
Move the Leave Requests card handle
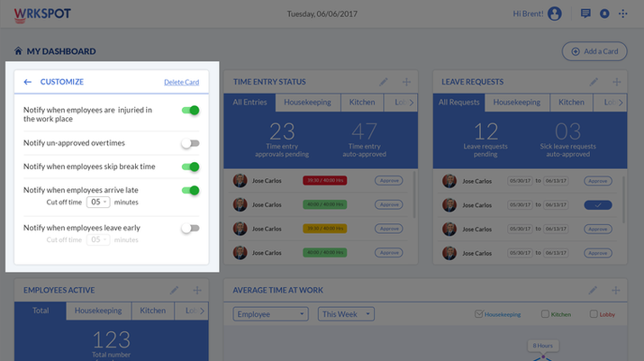616,82
